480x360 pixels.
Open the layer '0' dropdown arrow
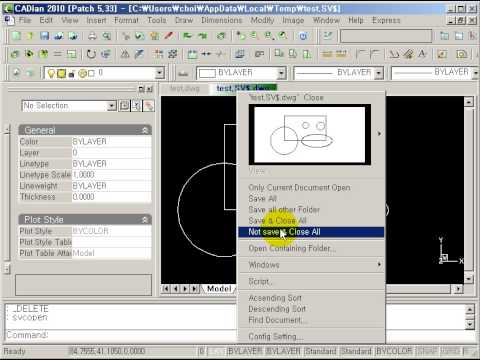(159, 73)
